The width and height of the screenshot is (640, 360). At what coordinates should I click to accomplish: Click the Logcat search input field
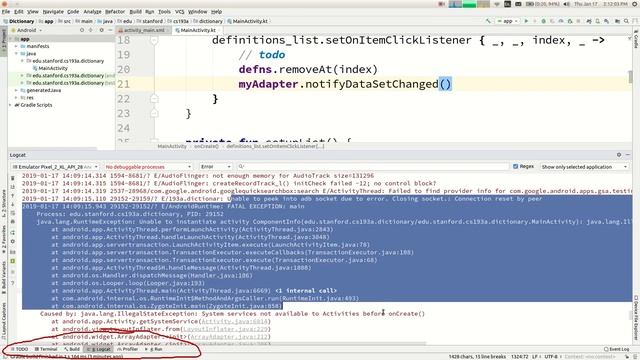point(373,167)
